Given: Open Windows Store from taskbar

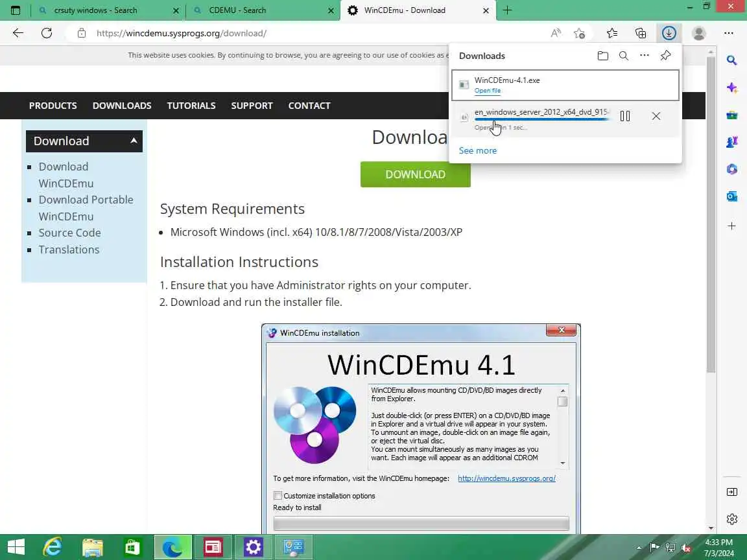Looking at the screenshot, I should pyautogui.click(x=132, y=547).
